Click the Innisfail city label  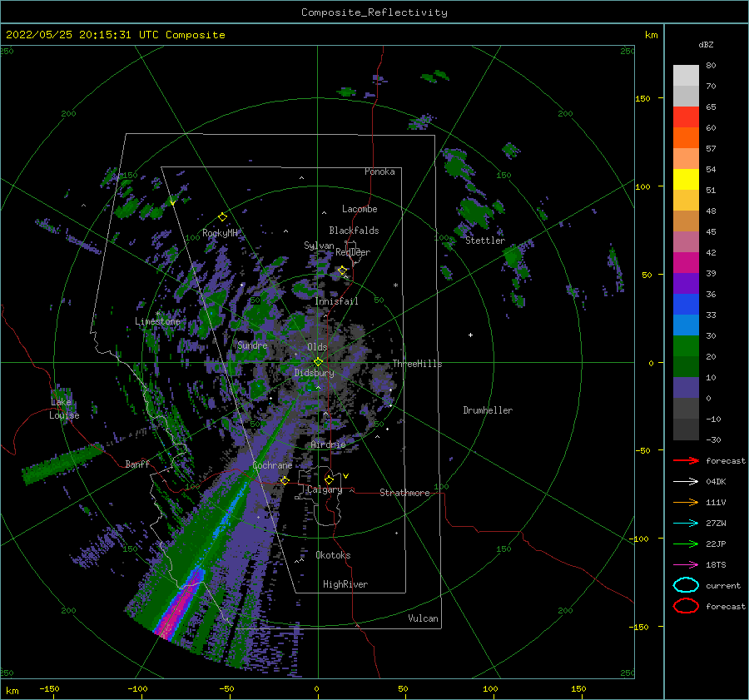tap(336, 301)
